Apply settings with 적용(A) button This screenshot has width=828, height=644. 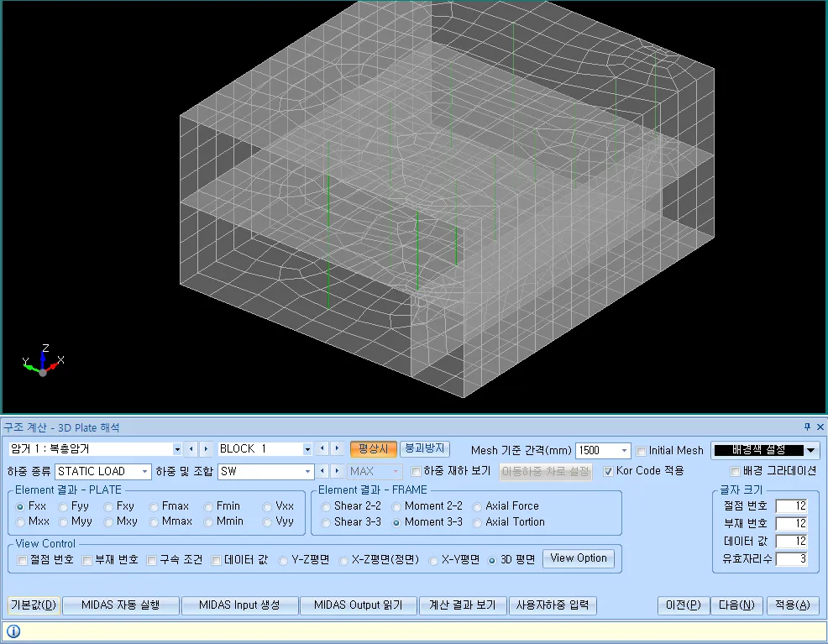pos(792,605)
